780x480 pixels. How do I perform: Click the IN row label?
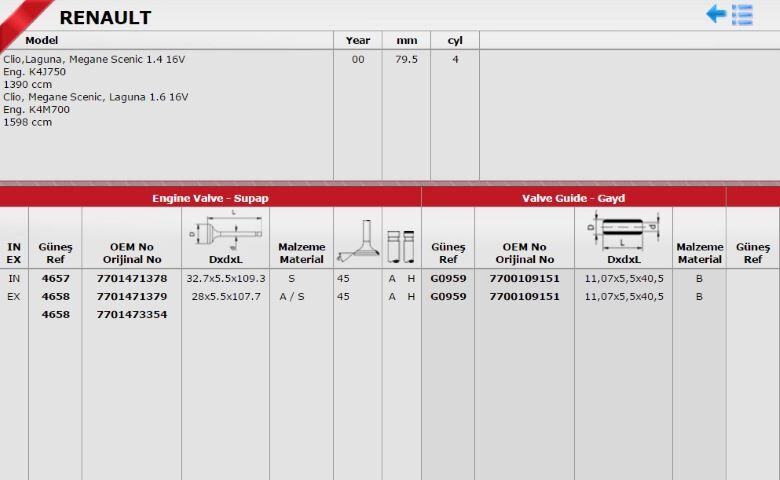(14, 279)
